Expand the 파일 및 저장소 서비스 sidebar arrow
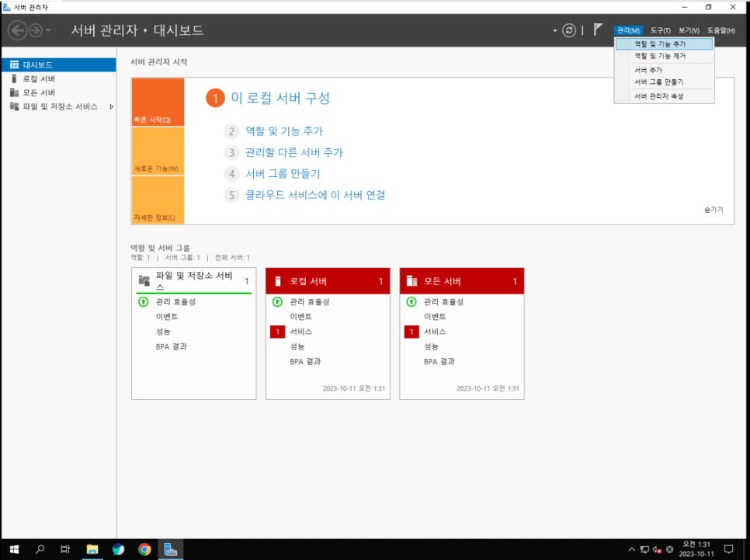 (x=111, y=106)
